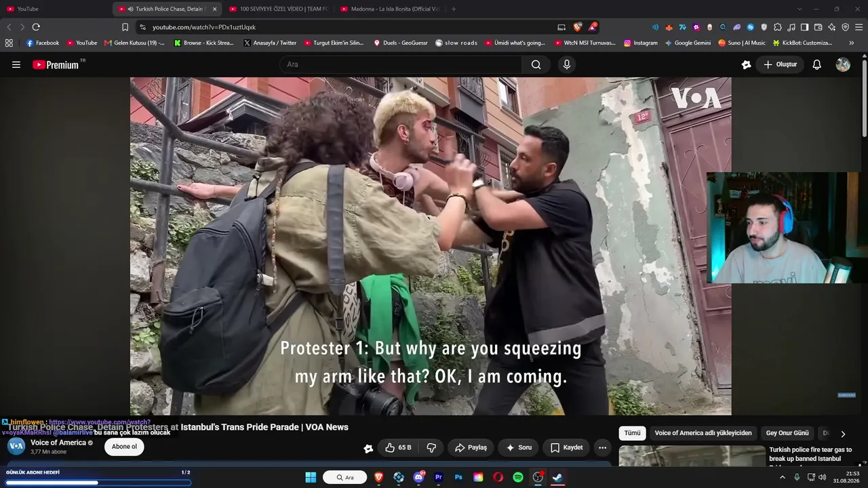Viewport: 868px width, 488px height.
Task: Open the Gelen Kutusu Gmail bookmark
Action: point(134,43)
